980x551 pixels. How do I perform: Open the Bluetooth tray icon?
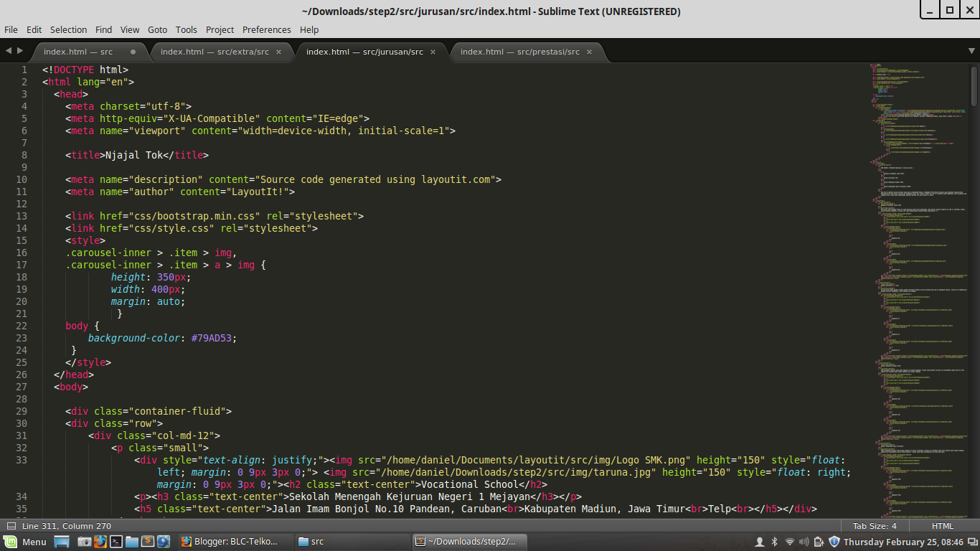[775, 542]
